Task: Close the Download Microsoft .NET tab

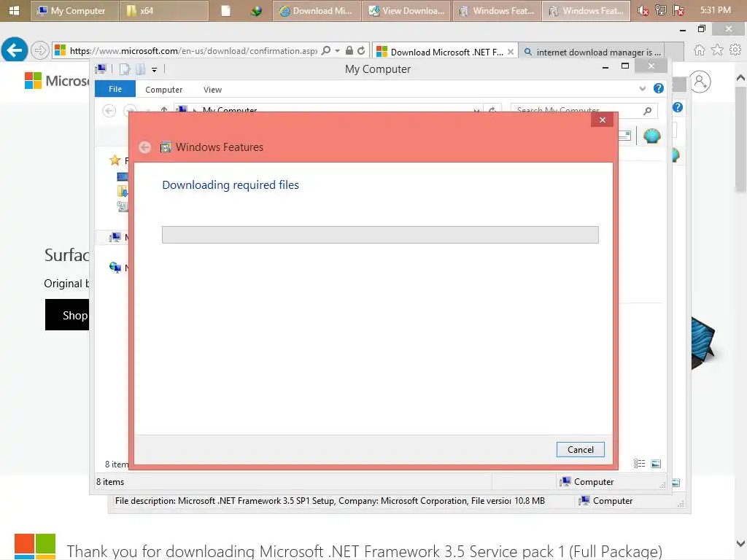Action: click(x=511, y=52)
